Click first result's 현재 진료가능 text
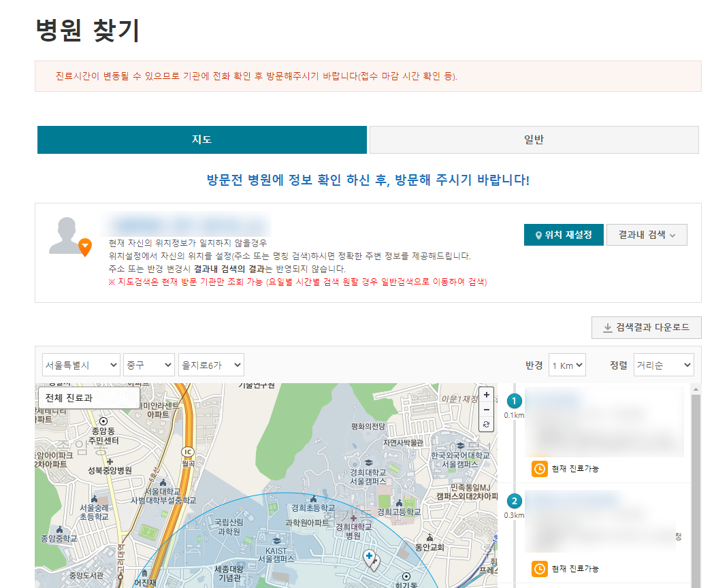Image resolution: width=714 pixels, height=588 pixels. point(575,469)
